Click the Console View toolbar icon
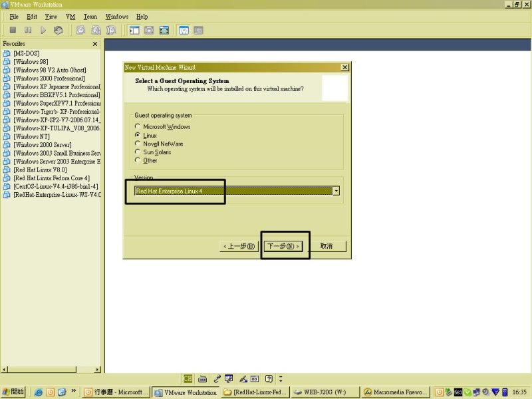 click(x=198, y=30)
